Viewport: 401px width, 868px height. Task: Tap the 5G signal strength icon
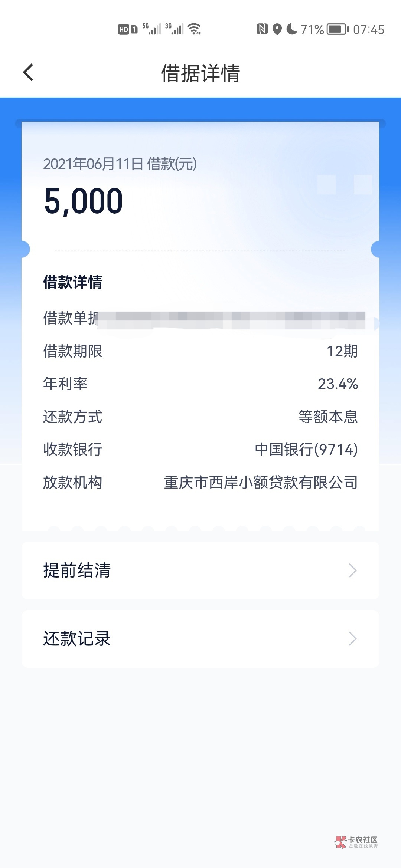click(x=151, y=29)
